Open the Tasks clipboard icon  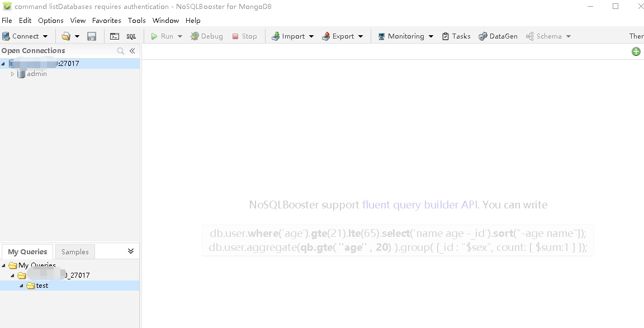point(446,36)
